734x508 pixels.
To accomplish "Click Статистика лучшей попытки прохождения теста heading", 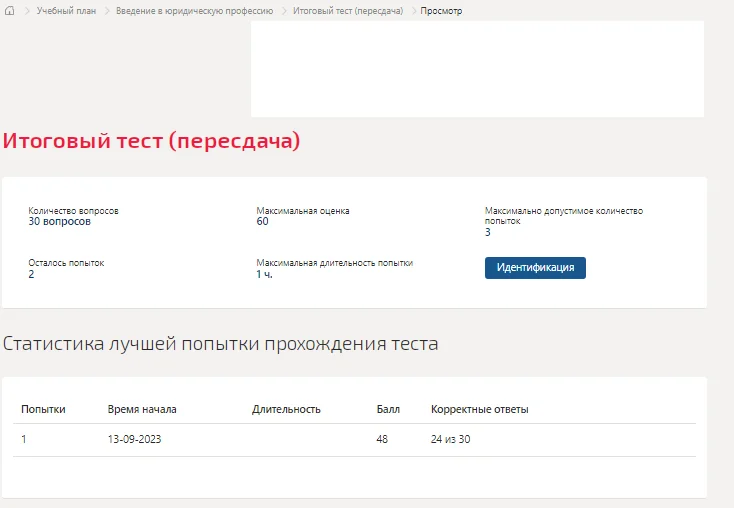I will tap(220, 344).
